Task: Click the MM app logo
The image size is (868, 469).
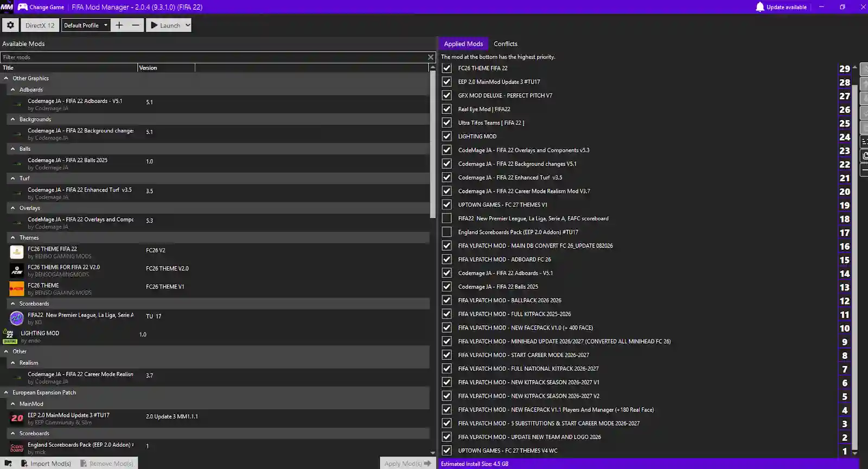Action: click(7, 7)
